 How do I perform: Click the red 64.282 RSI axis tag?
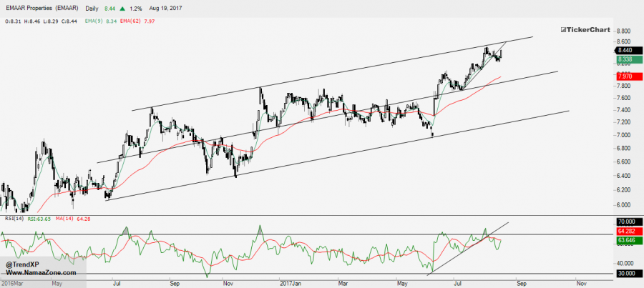pos(628,232)
